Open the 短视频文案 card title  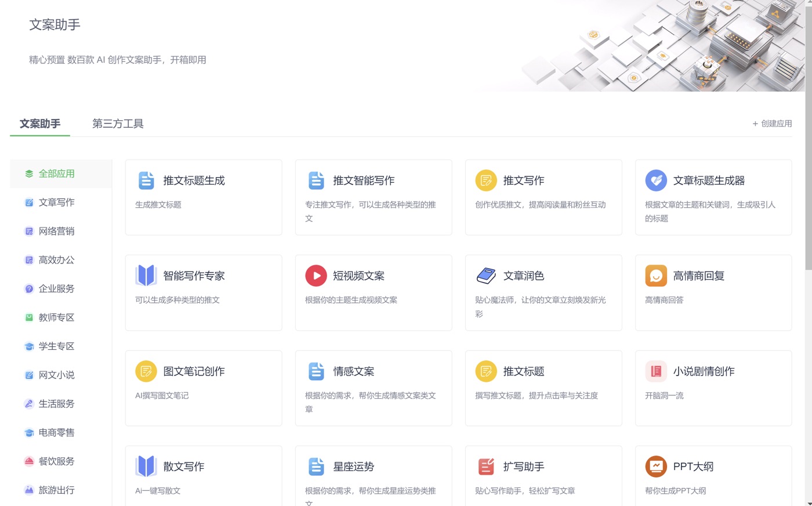click(x=358, y=276)
